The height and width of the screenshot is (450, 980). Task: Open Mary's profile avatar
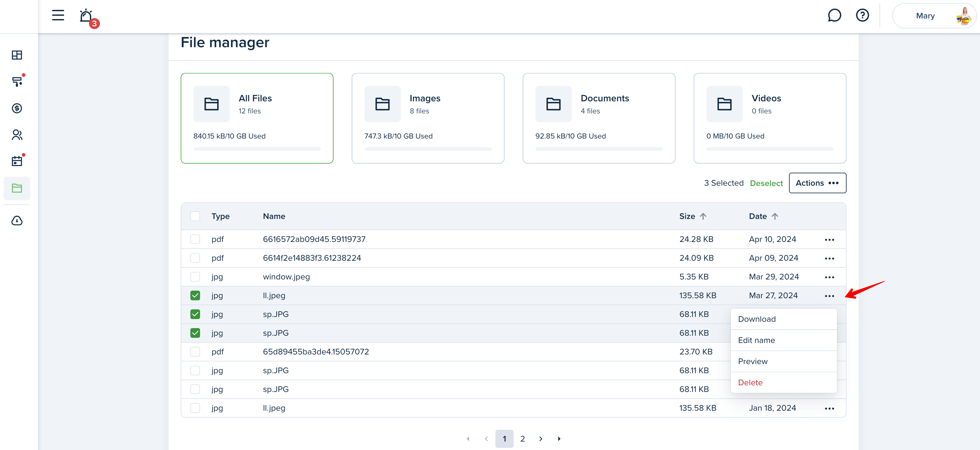(x=964, y=16)
